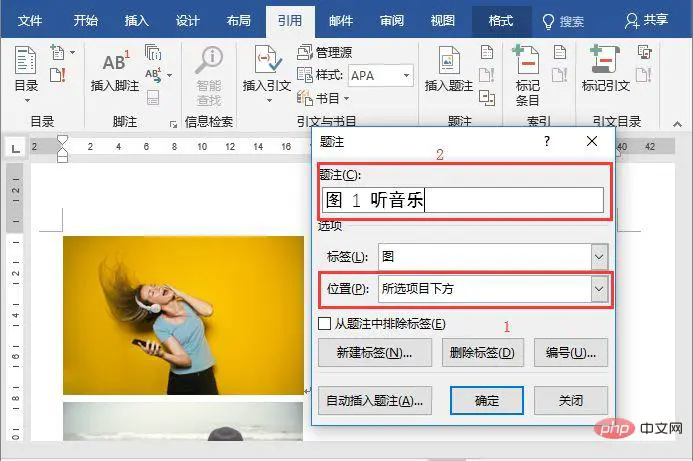
Task: Click the 搜索 lightbulb search box
Action: [563, 21]
